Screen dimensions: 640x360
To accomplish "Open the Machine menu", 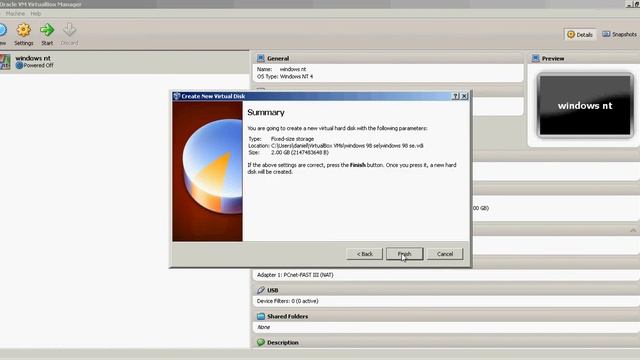I will pos(15,13).
